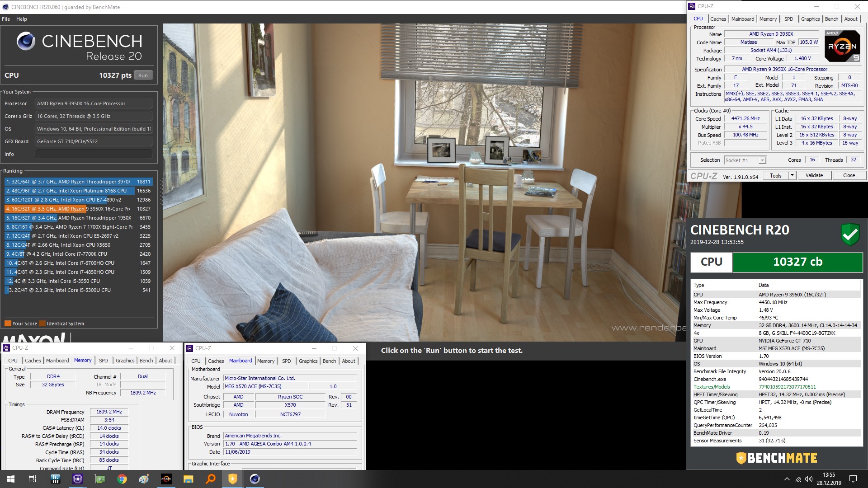Open the Bench tab in top-right CPU-Z

[x=831, y=19]
